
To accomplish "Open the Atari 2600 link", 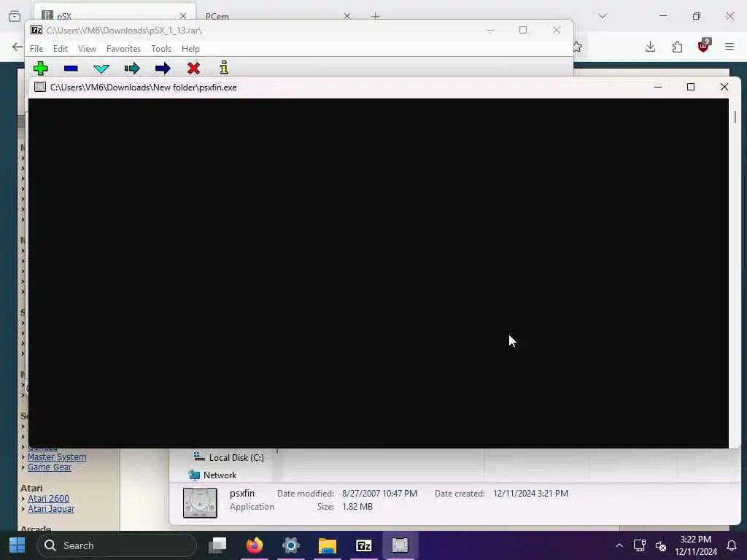I will click(x=48, y=498).
